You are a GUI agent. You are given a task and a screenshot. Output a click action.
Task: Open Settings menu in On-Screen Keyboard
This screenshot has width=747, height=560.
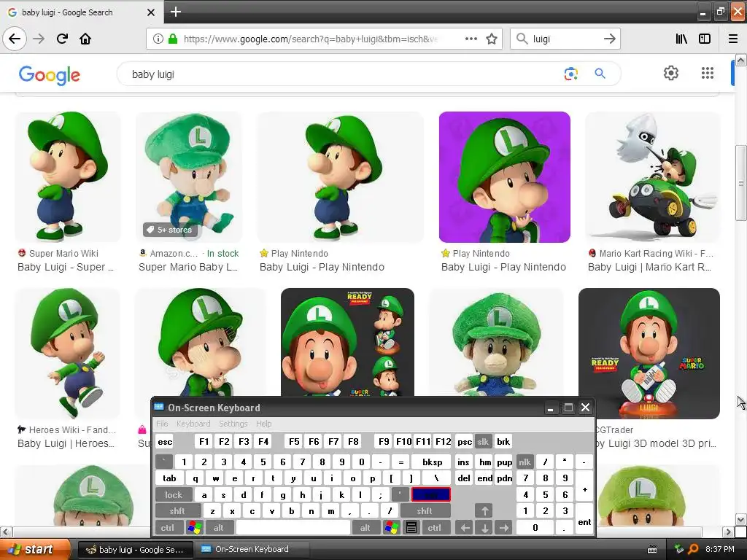tap(233, 424)
